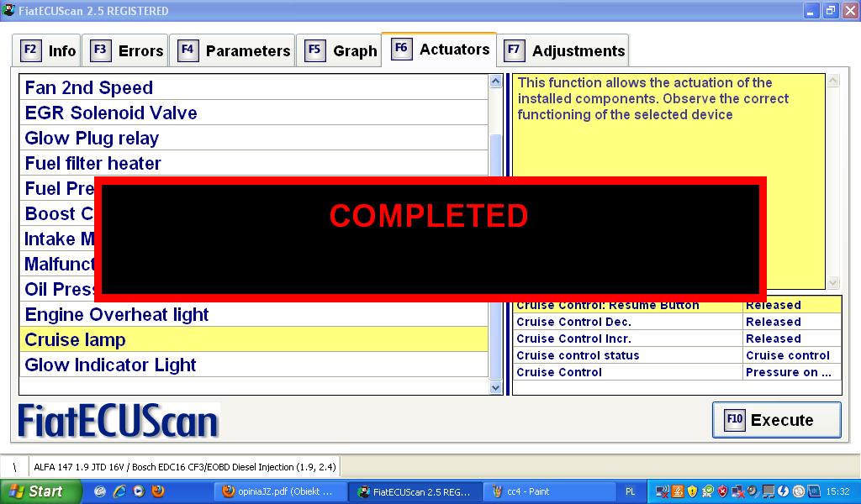Click Cruise Control Incr. parameter row
The width and height of the screenshot is (861, 504).
(677, 339)
